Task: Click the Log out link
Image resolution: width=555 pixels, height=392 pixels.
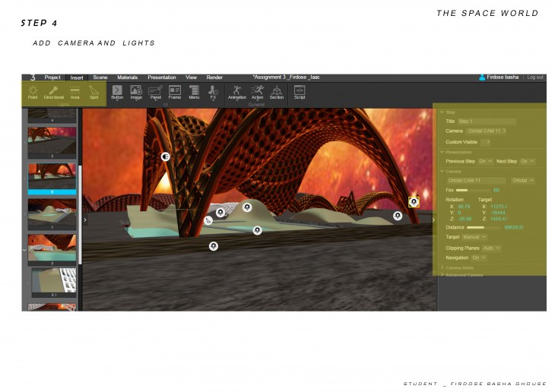Action: (535, 77)
